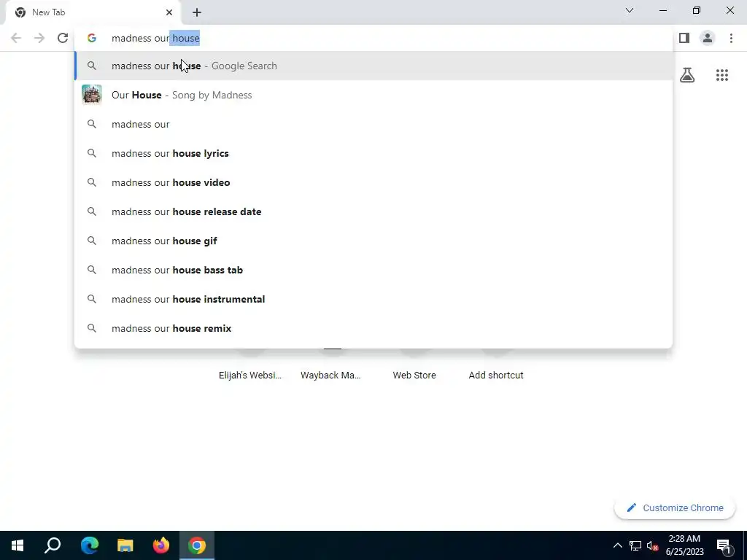
Task: Select 'madness our house - Google Search' suggestion
Action: (373, 66)
